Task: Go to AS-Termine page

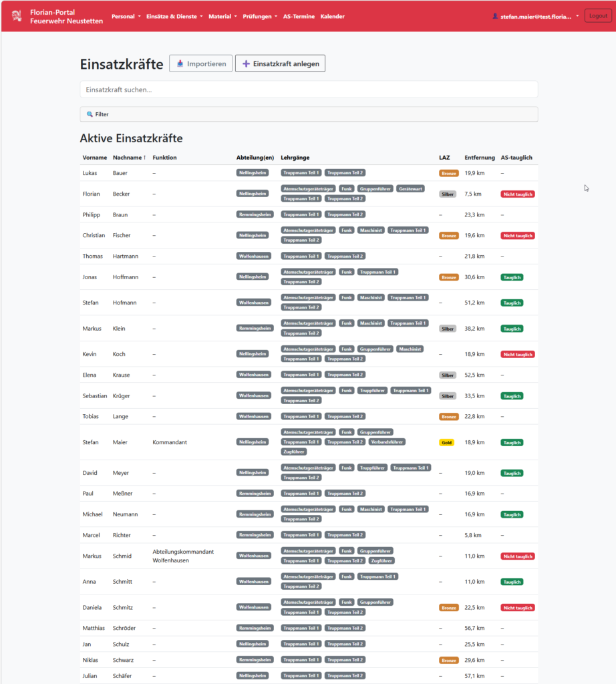Action: (299, 16)
